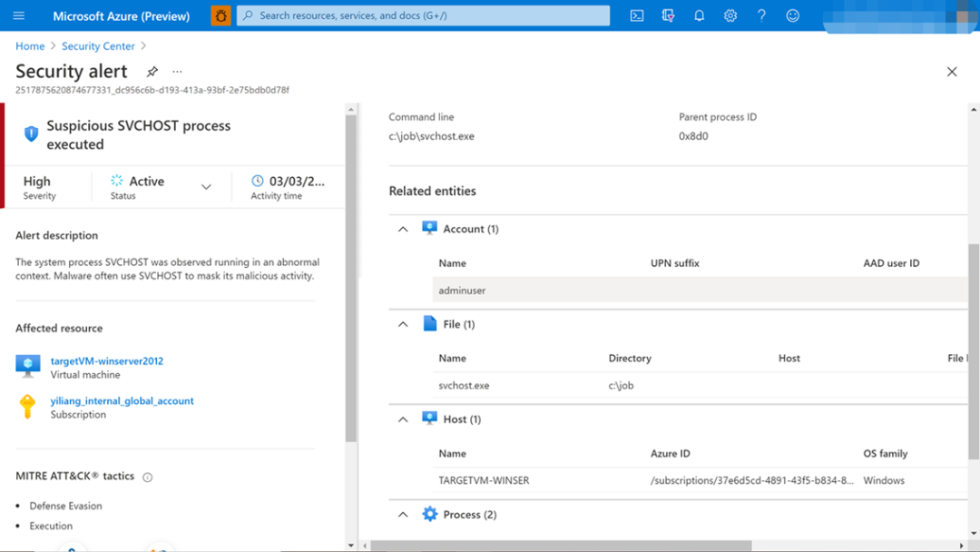Viewport: 980px width, 552px height.
Task: Collapse the Account (1) section
Action: pyautogui.click(x=403, y=229)
